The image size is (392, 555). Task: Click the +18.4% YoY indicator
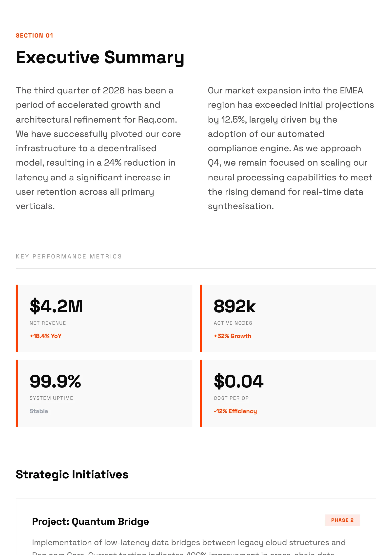click(x=46, y=336)
